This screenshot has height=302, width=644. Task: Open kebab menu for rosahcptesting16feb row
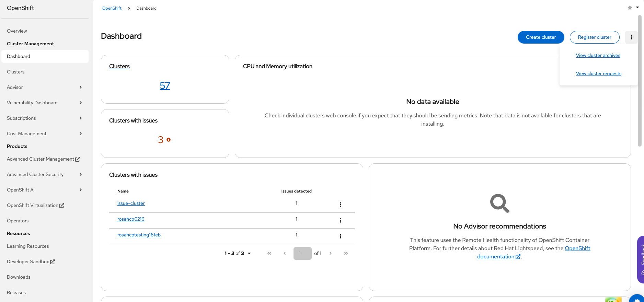click(x=340, y=236)
